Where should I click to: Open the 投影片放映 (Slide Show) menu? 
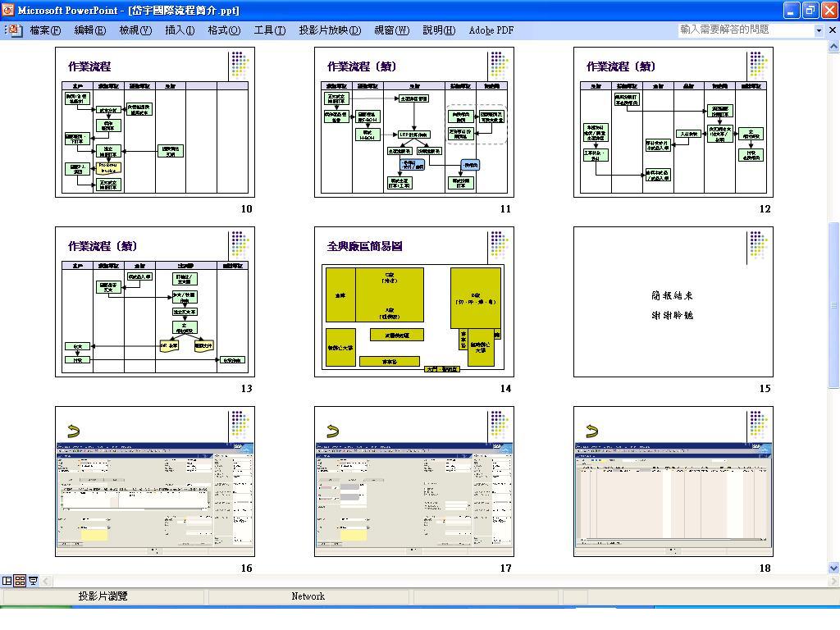pyautogui.click(x=329, y=30)
